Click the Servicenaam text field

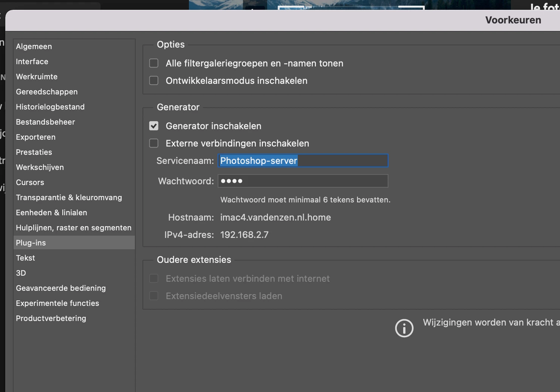(x=303, y=161)
